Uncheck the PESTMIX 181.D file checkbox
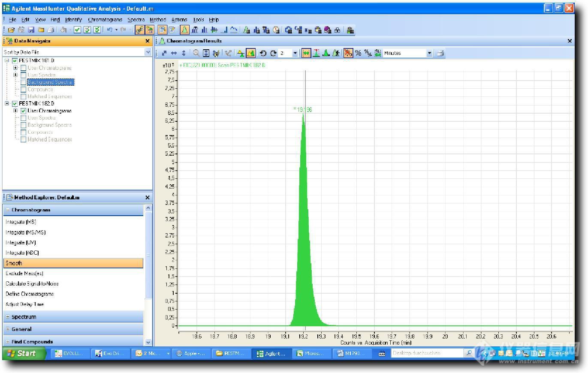Screen dimensions: 588x373 pos(15,60)
